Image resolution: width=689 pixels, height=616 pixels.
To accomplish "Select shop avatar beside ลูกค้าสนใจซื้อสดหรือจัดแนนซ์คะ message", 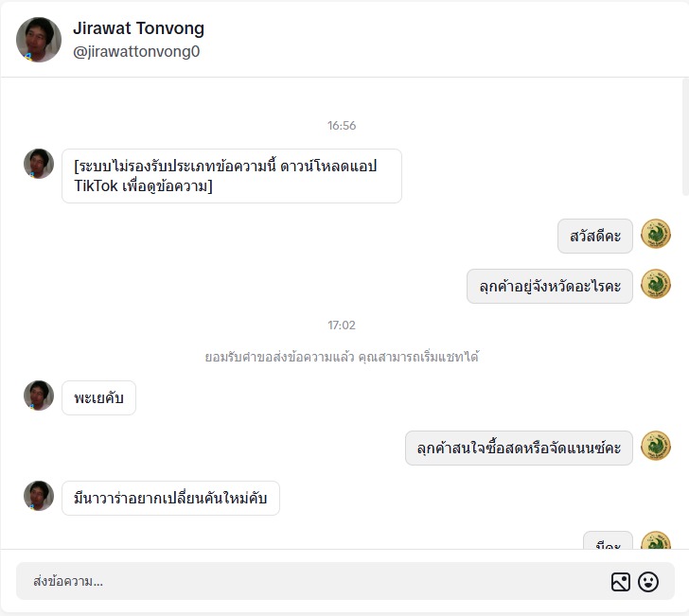I will tap(656, 446).
